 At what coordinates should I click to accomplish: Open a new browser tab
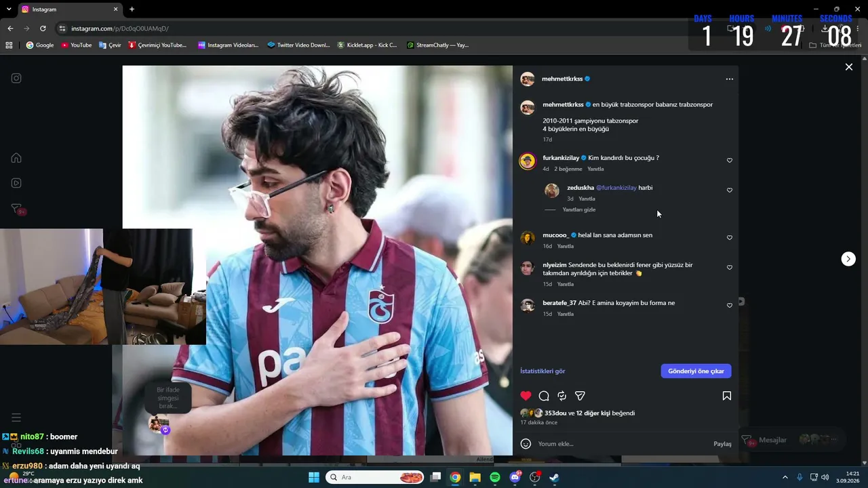[x=132, y=9]
